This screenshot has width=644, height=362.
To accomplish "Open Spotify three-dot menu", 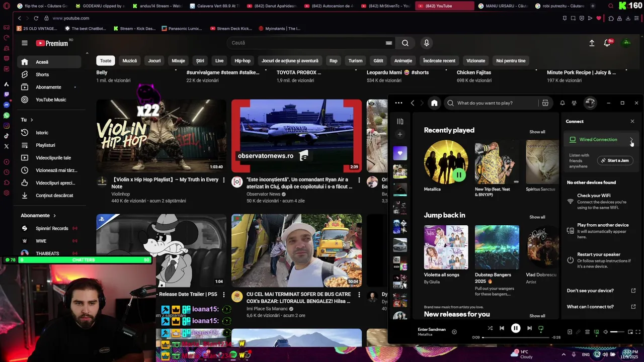I will [398, 103].
